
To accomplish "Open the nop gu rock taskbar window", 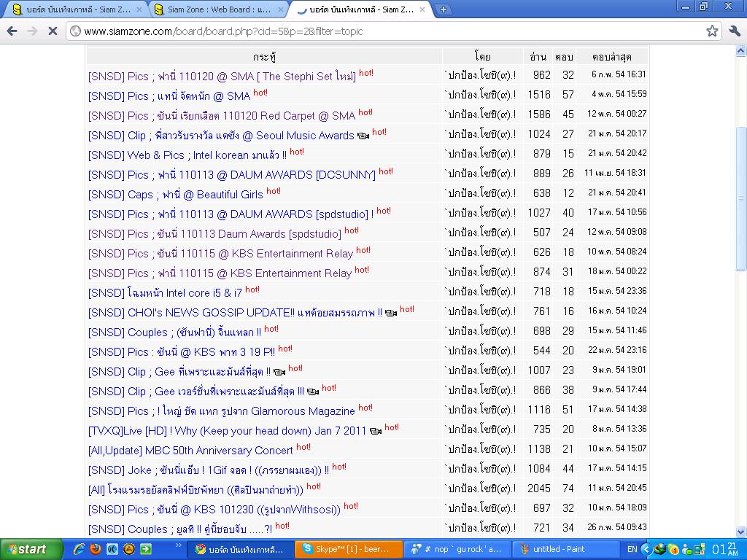I will coord(458,549).
